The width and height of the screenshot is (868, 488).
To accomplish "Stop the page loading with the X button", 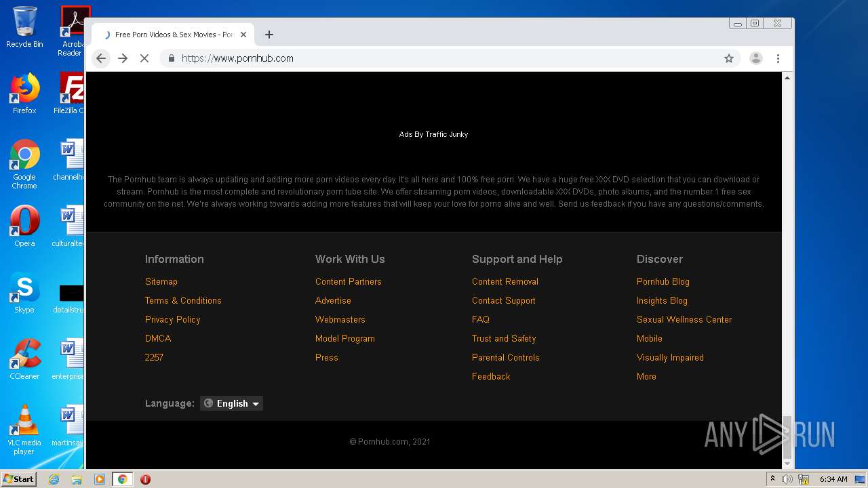I will (x=144, y=58).
